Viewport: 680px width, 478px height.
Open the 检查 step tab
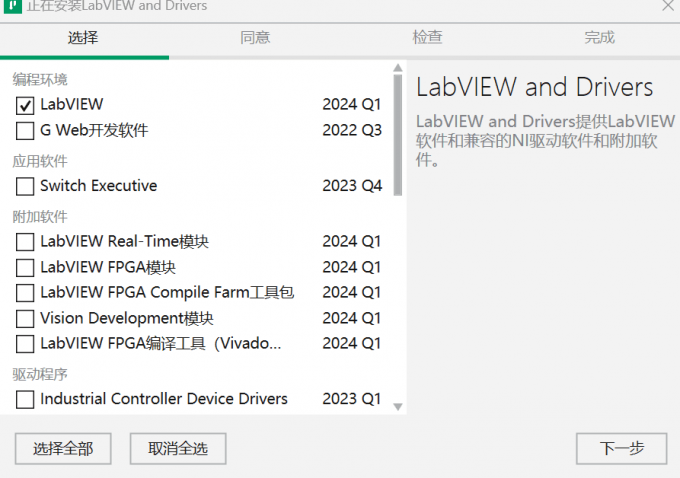pyautogui.click(x=427, y=38)
